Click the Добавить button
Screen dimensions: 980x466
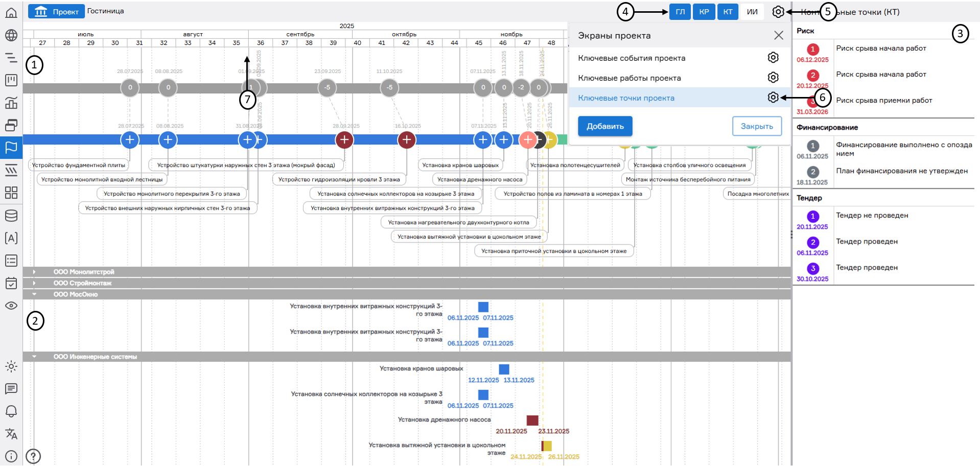coord(605,126)
